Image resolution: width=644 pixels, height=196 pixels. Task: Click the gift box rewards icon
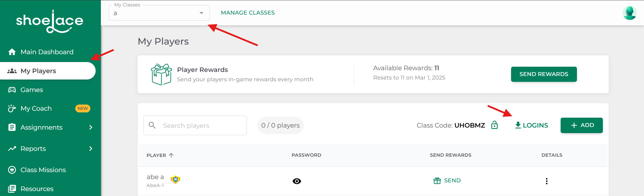pos(161,74)
